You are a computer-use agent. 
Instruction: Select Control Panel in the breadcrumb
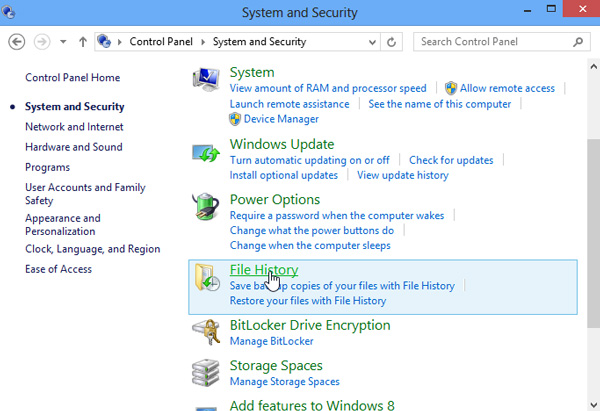click(x=161, y=41)
